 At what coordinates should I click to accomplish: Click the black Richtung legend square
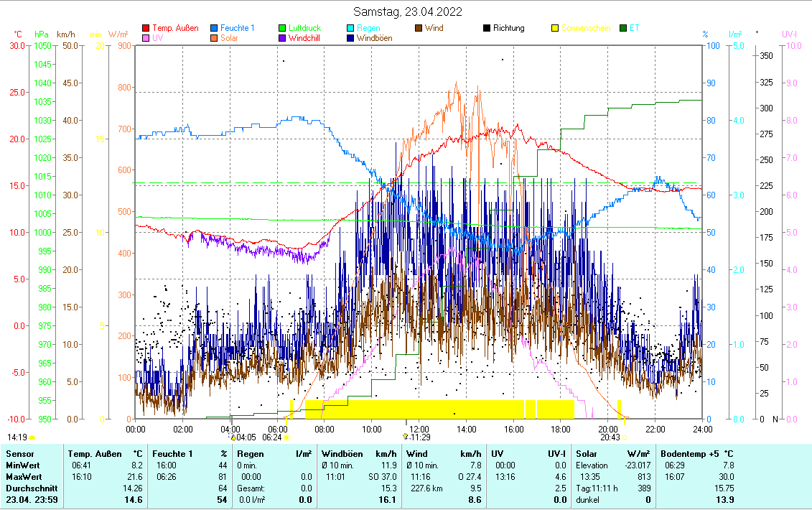pyautogui.click(x=487, y=29)
